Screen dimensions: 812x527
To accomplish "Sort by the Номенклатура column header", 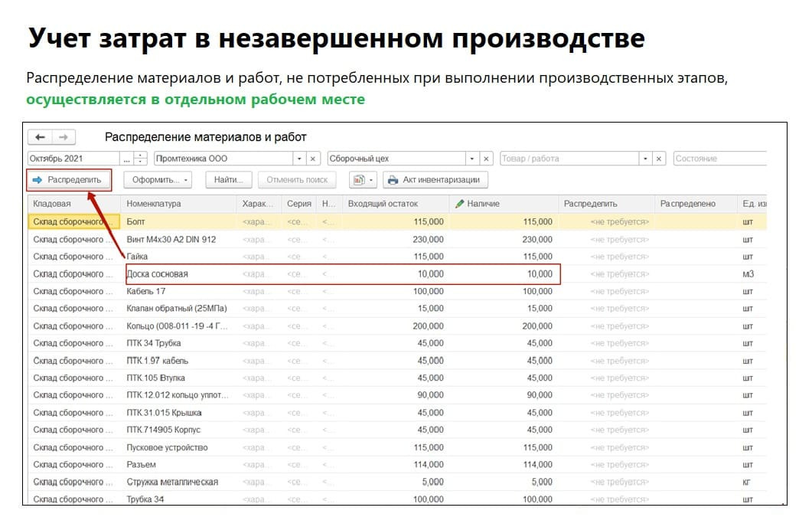I will 154,204.
